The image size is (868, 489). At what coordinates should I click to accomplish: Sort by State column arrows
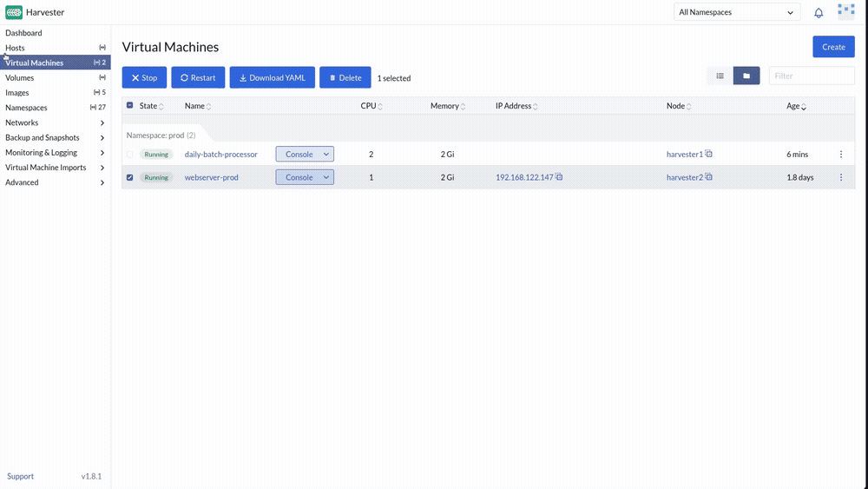pyautogui.click(x=161, y=106)
